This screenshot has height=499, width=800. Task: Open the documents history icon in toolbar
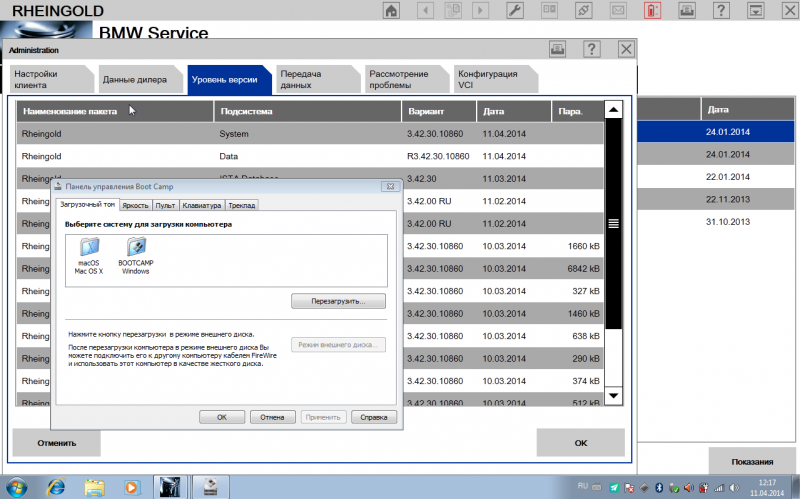point(453,10)
